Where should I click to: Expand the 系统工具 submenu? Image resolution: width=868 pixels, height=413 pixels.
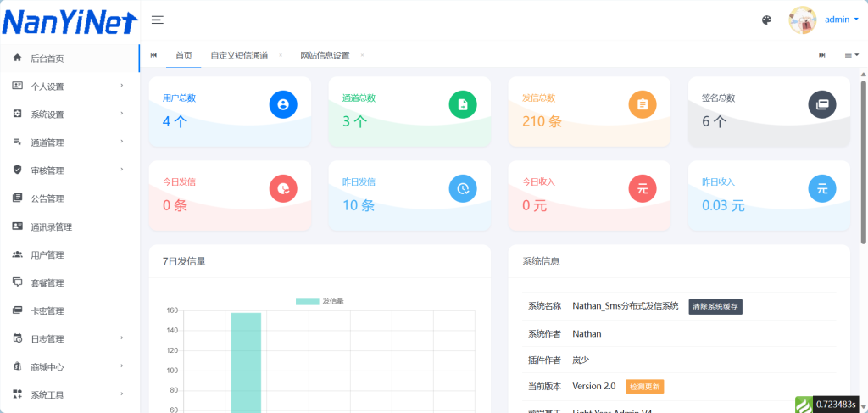click(122, 394)
